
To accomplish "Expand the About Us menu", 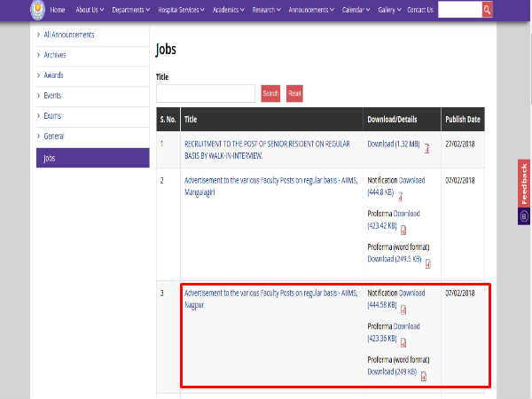I will [90, 10].
